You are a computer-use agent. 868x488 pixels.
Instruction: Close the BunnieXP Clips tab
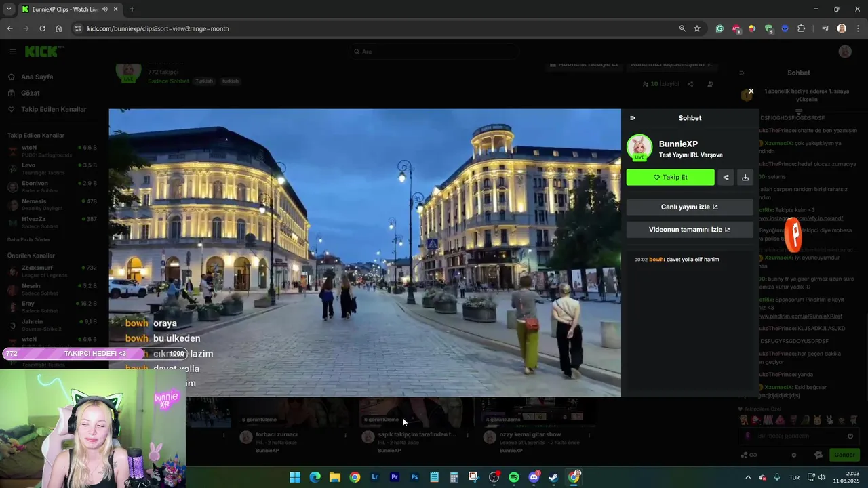pyautogui.click(x=116, y=9)
